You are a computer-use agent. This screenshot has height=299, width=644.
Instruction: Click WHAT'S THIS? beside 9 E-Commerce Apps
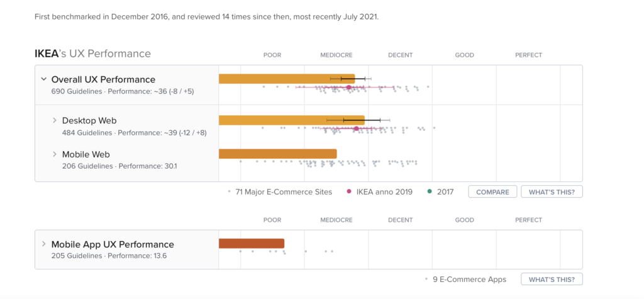tap(552, 279)
